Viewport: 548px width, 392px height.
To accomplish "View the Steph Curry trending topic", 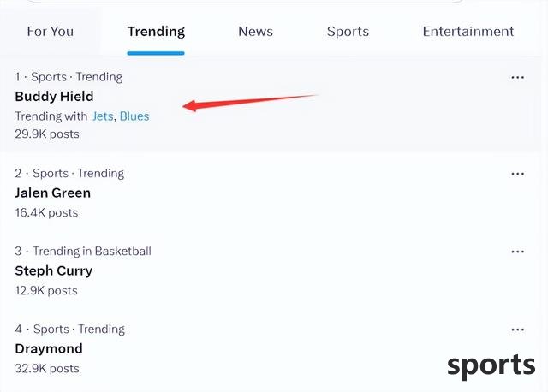I will (53, 271).
